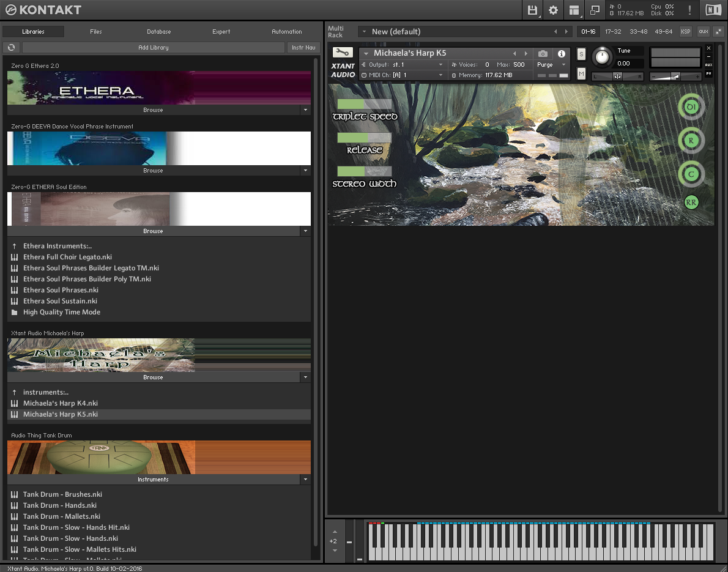
Task: Load previous instrument preset with left arrow
Action: 514,53
